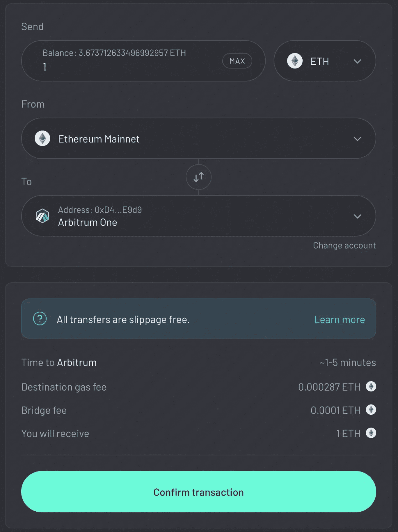Select the Arbitrum One destination row
398x532 pixels.
point(199,216)
